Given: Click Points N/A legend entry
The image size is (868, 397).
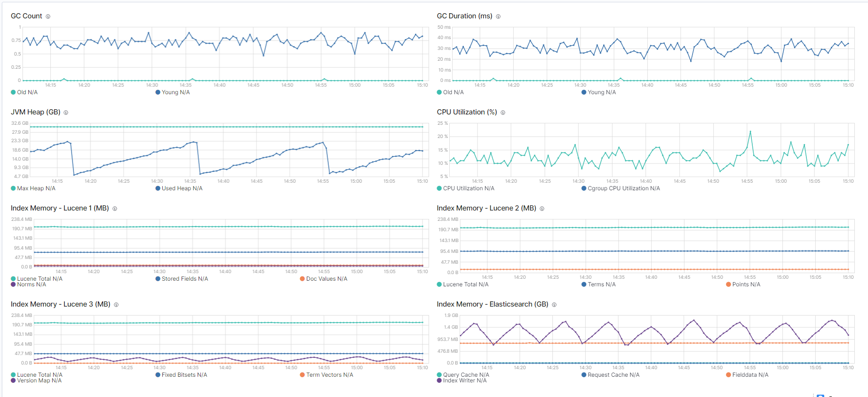Looking at the screenshot, I should 743,284.
